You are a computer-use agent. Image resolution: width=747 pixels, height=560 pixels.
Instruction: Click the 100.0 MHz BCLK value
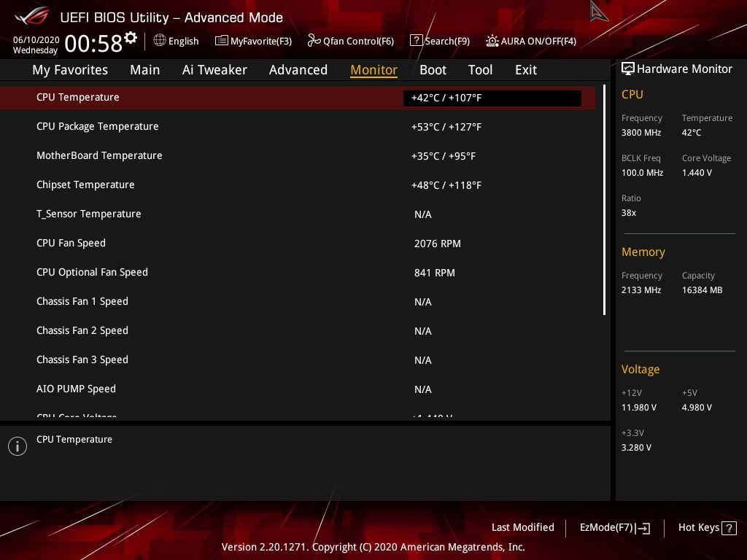(642, 173)
